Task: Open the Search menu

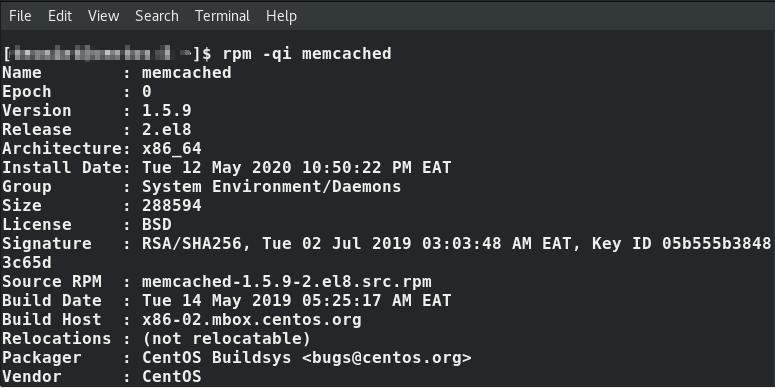Action: pos(157,16)
